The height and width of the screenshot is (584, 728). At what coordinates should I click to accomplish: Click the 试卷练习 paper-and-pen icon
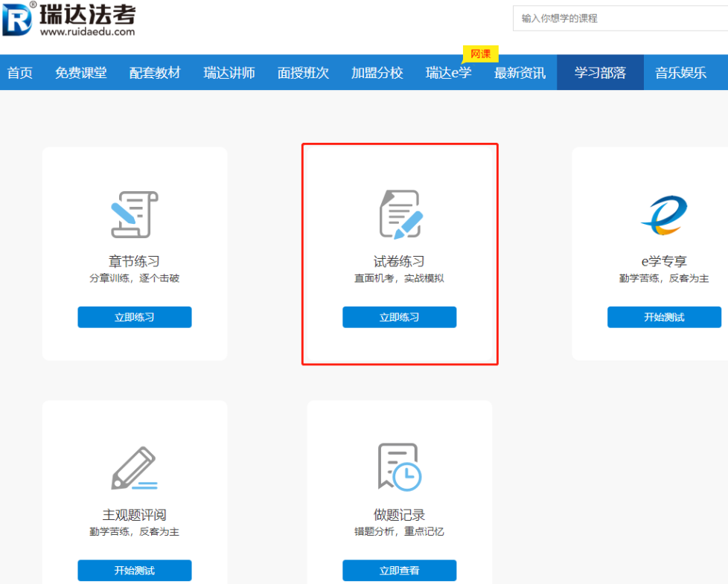[x=401, y=214]
